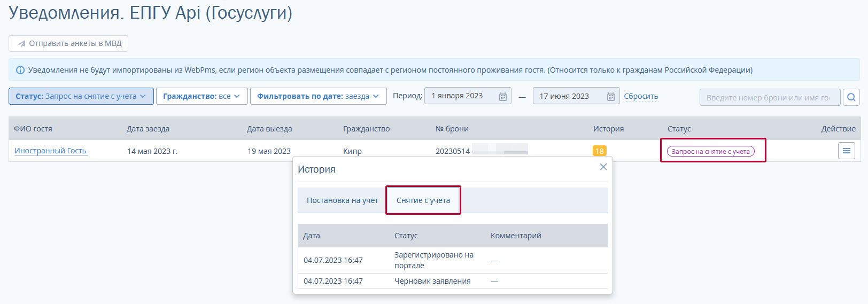Click the Сбросить reset link
This screenshot has height=304, width=868.
click(x=641, y=96)
